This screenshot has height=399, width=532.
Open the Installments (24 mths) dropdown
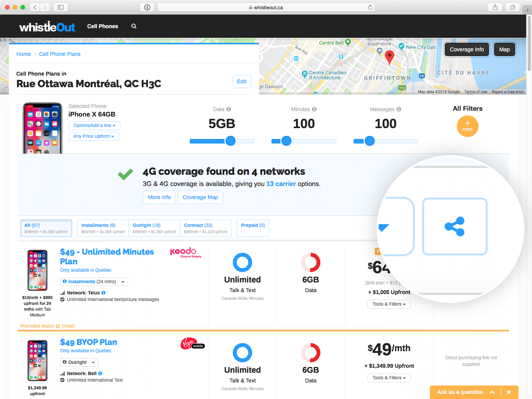pos(94,282)
